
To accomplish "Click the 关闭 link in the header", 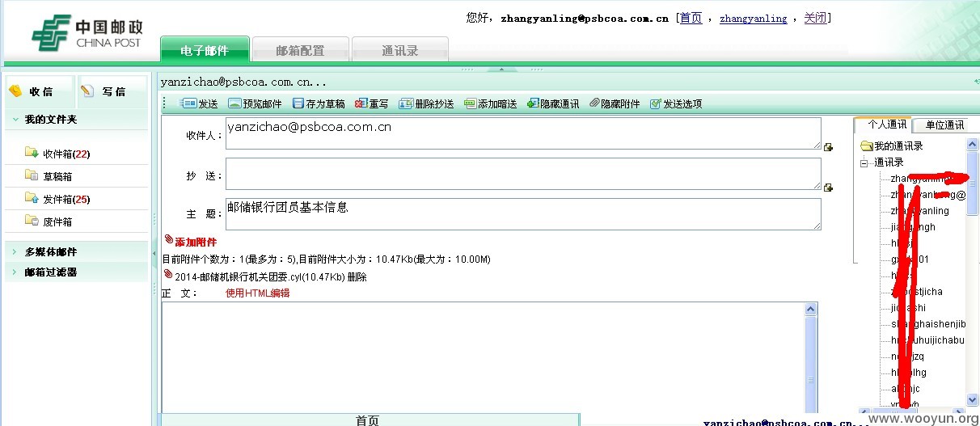I will click(x=815, y=18).
